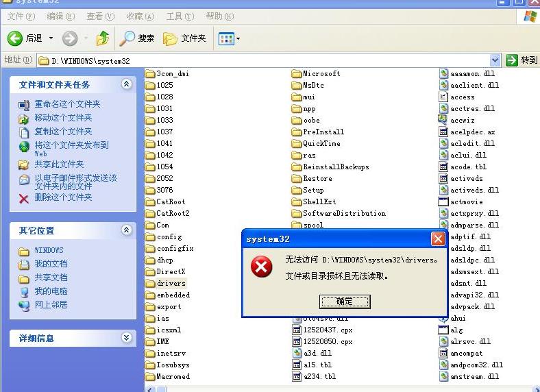Select the actmovie program icon
The image size is (540, 392).
[x=443, y=201]
